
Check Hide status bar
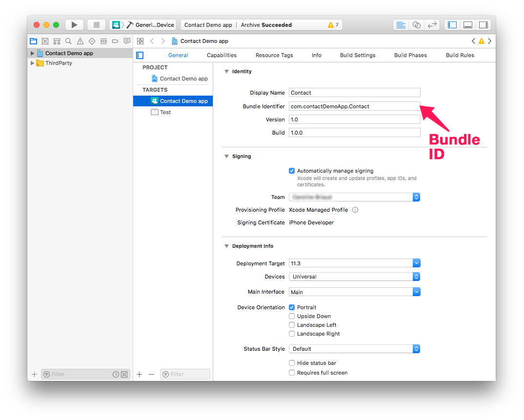[292, 363]
